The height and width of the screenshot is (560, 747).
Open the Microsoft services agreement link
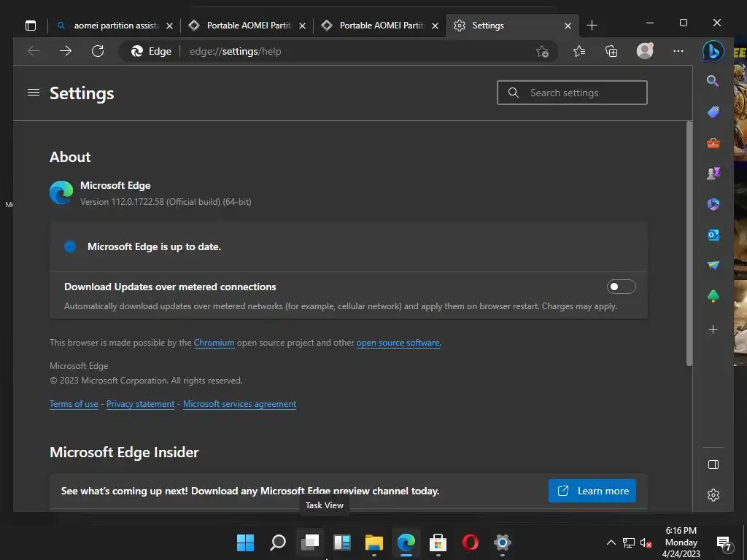(x=239, y=404)
